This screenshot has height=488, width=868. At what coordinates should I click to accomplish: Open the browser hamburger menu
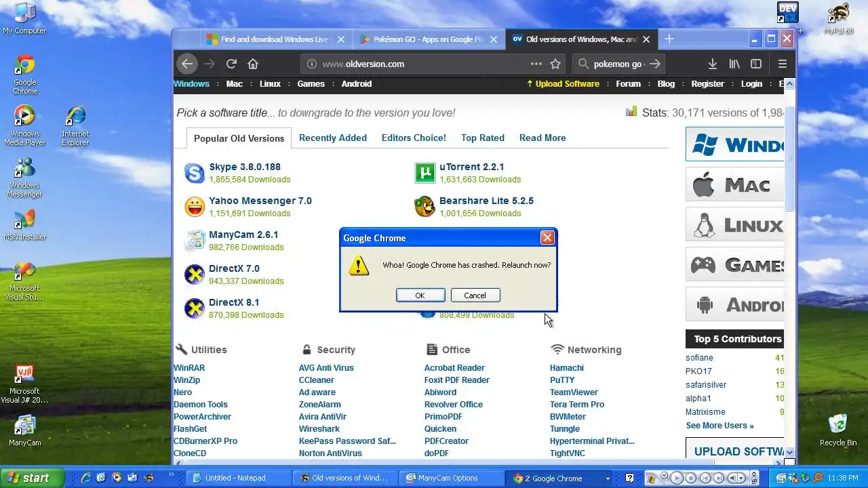(x=783, y=64)
